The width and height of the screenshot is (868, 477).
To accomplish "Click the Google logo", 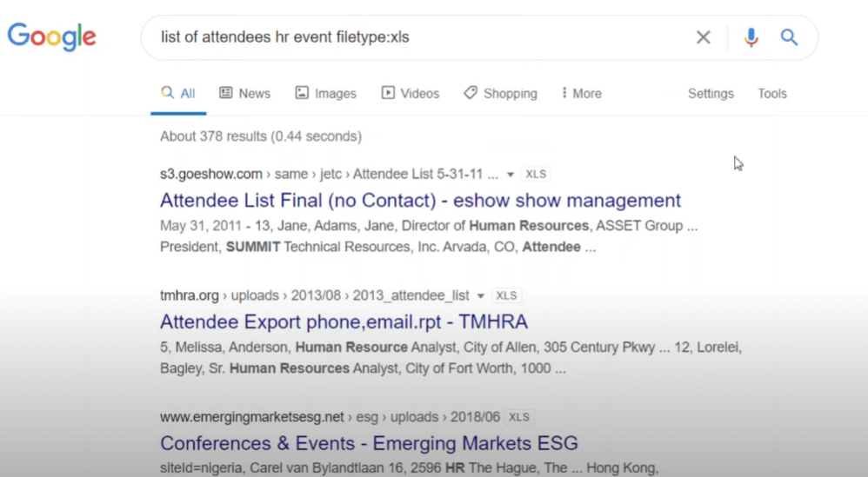I will pyautogui.click(x=51, y=36).
